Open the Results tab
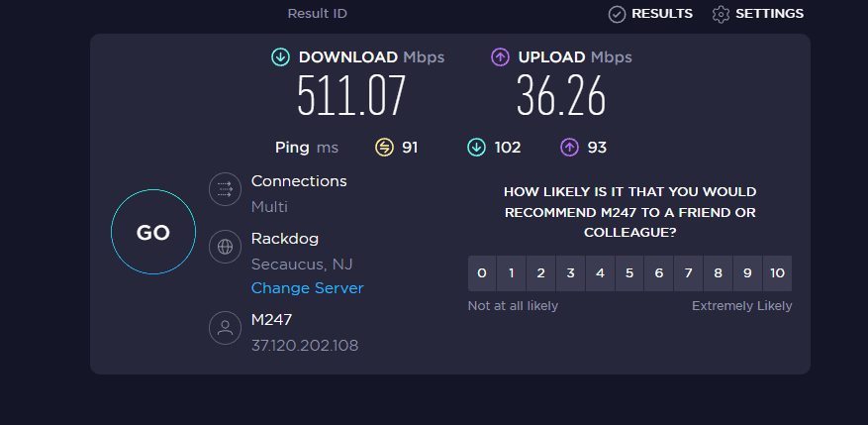The image size is (868, 425). [x=650, y=14]
